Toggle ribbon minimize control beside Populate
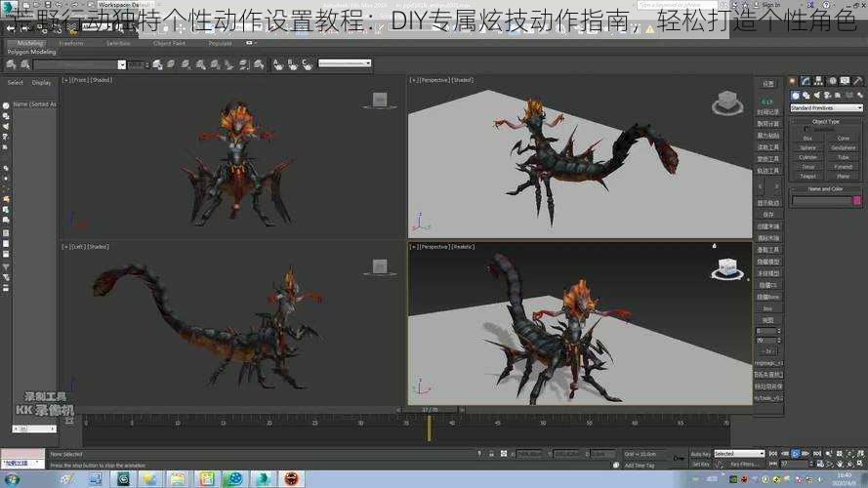Image resolution: width=868 pixels, height=488 pixels. click(250, 43)
